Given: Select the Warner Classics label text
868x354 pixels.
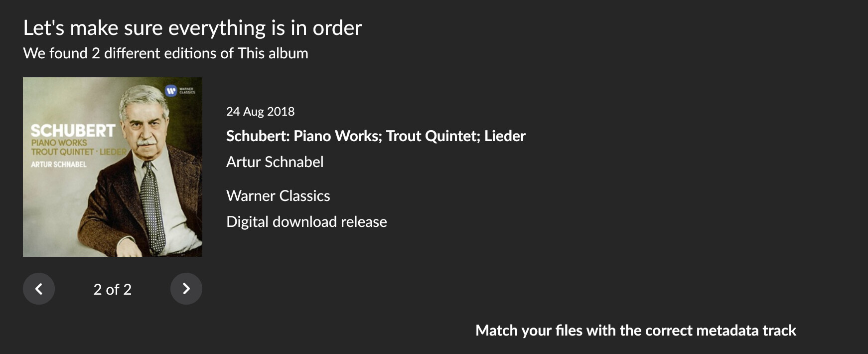Looking at the screenshot, I should 278,196.
